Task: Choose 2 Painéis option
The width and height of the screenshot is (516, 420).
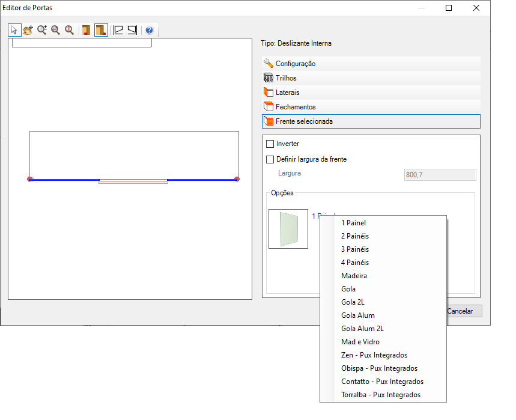Action: coord(383,236)
